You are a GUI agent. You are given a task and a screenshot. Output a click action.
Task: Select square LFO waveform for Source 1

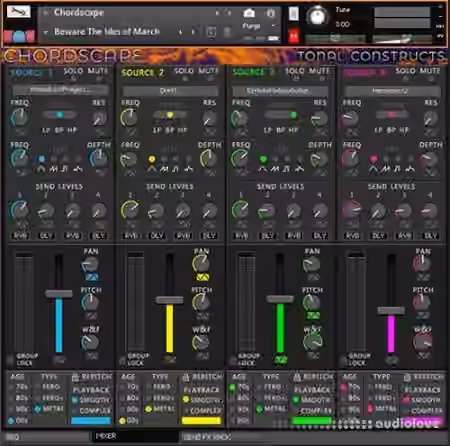tap(65, 169)
